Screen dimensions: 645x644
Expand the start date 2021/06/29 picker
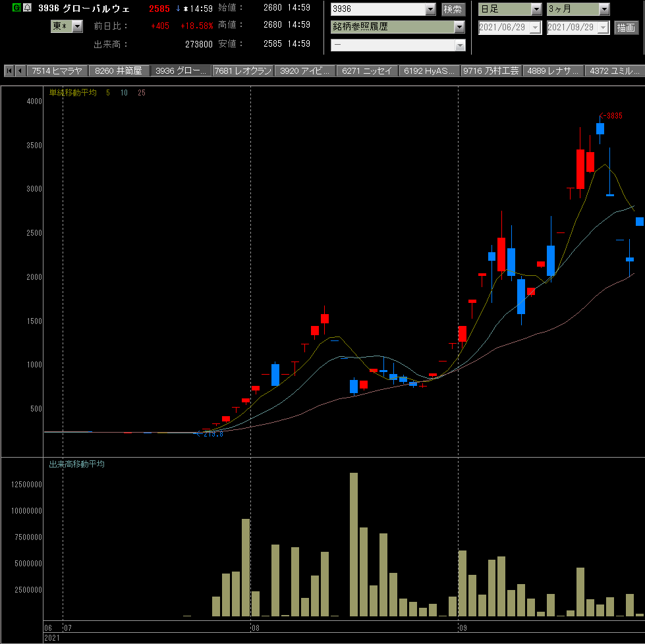(535, 28)
